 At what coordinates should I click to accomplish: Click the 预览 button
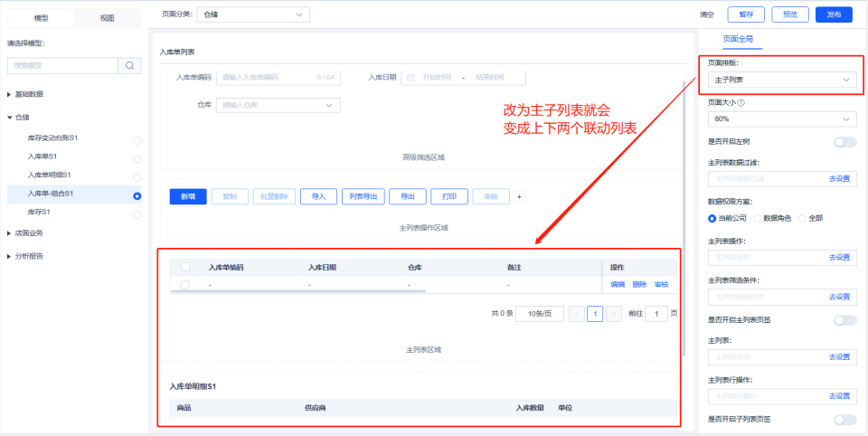pos(790,15)
